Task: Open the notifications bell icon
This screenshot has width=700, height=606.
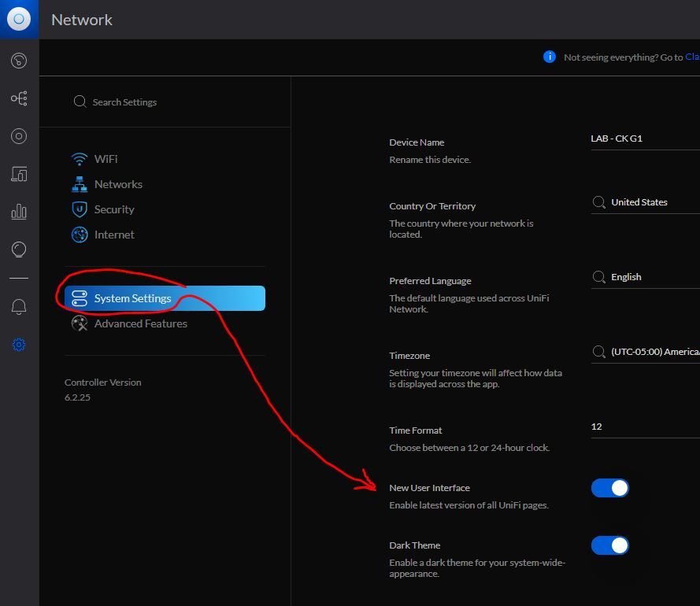Action: [x=19, y=307]
